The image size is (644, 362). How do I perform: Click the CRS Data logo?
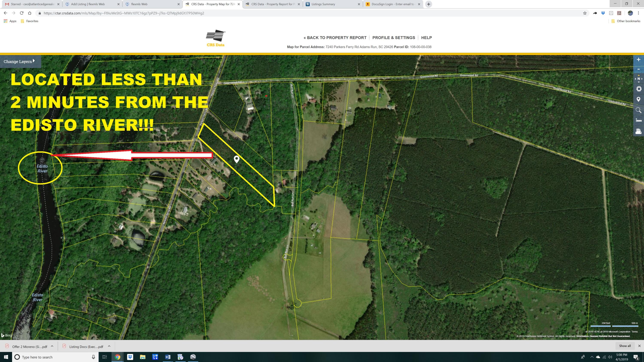coord(216,38)
